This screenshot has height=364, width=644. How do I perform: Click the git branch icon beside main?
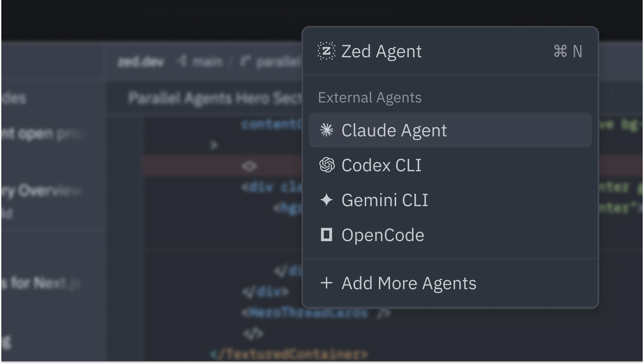182,61
